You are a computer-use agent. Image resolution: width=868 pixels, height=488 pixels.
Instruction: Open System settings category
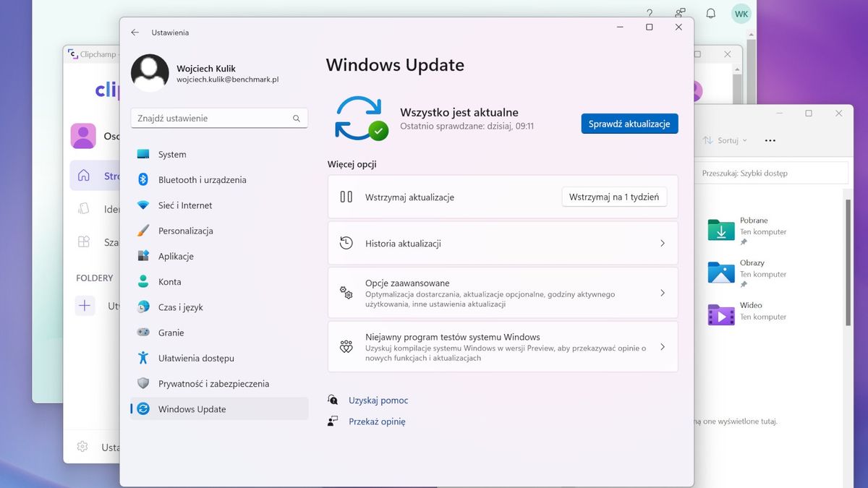(219, 154)
